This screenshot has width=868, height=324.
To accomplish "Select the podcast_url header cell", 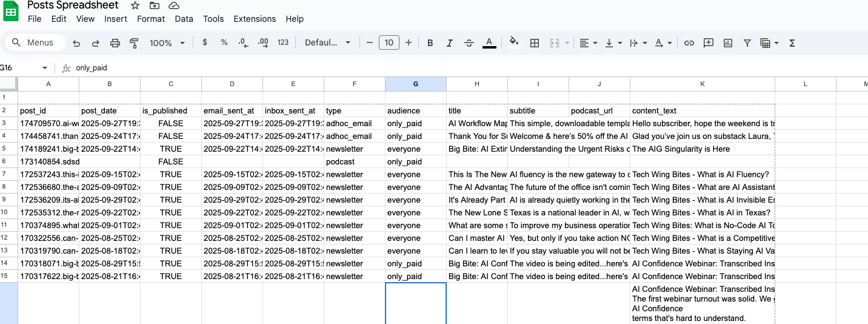I will (x=599, y=111).
